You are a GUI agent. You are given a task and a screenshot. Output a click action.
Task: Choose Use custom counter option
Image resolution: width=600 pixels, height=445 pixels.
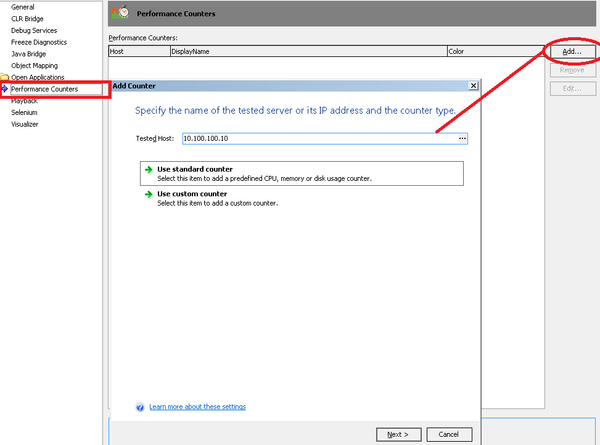pos(302,198)
